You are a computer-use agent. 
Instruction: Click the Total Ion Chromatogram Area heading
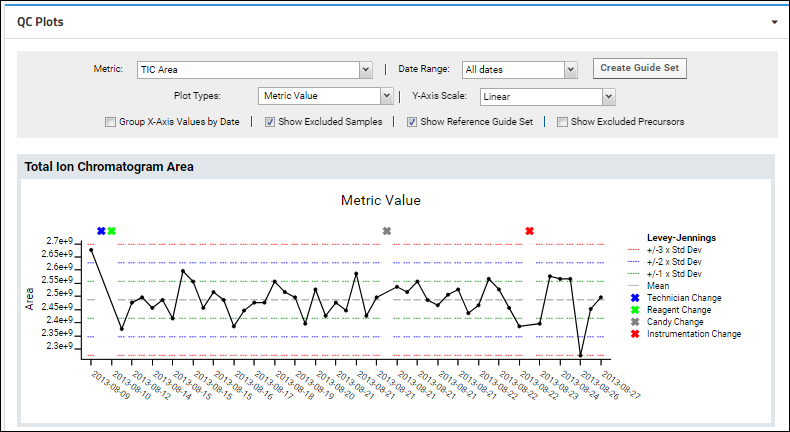(x=109, y=167)
